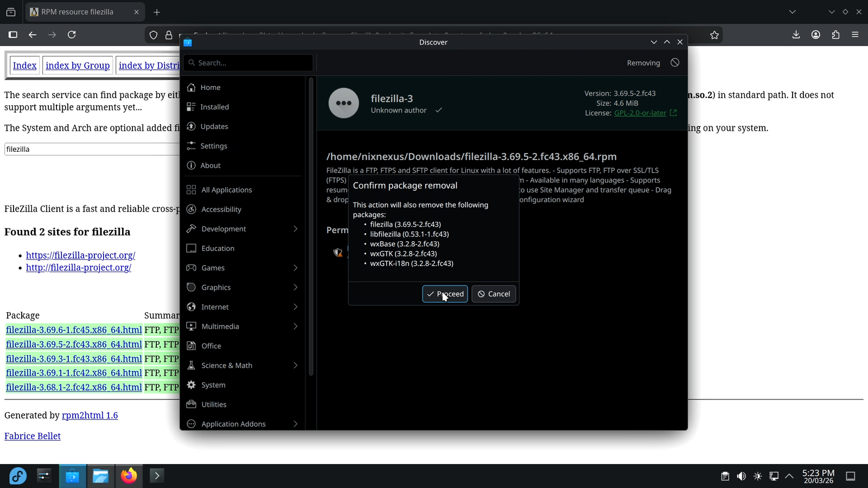Viewport: 868px width, 488px height.
Task: Expand Games subcategories chevron
Action: (x=296, y=268)
